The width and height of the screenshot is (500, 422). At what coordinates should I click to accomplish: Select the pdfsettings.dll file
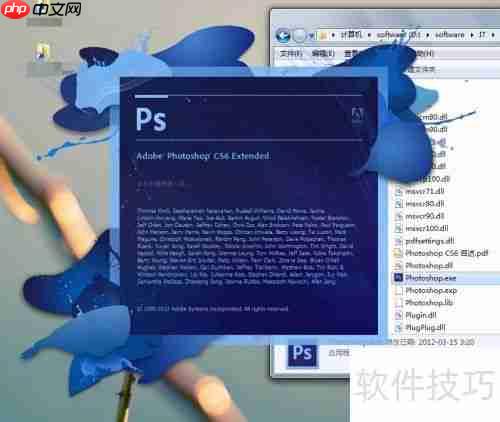tap(424, 241)
